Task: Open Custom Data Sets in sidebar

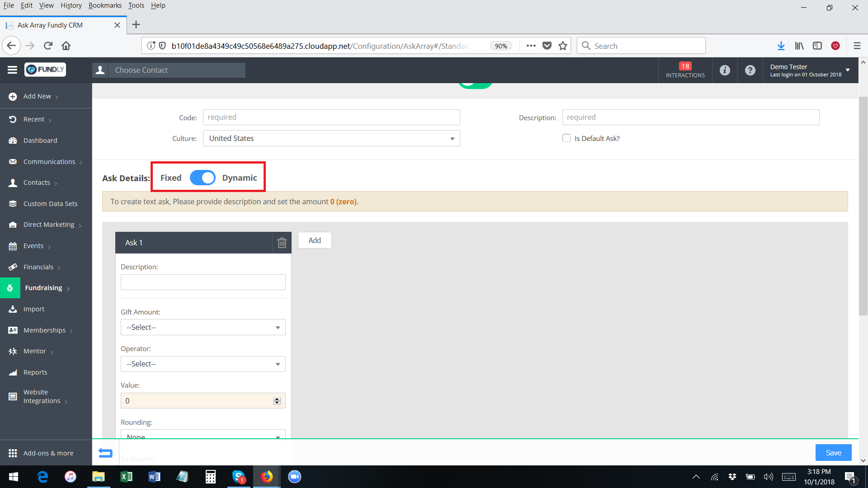Action: [x=50, y=204]
